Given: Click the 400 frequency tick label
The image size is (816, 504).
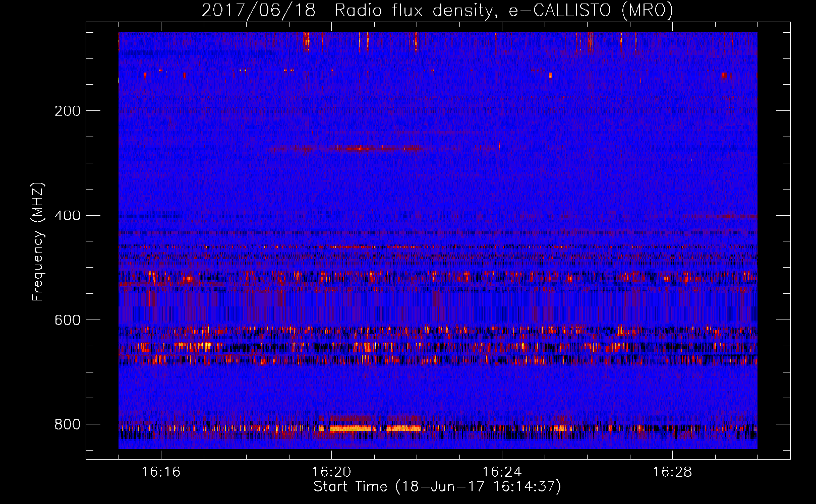Looking at the screenshot, I should (x=68, y=216).
